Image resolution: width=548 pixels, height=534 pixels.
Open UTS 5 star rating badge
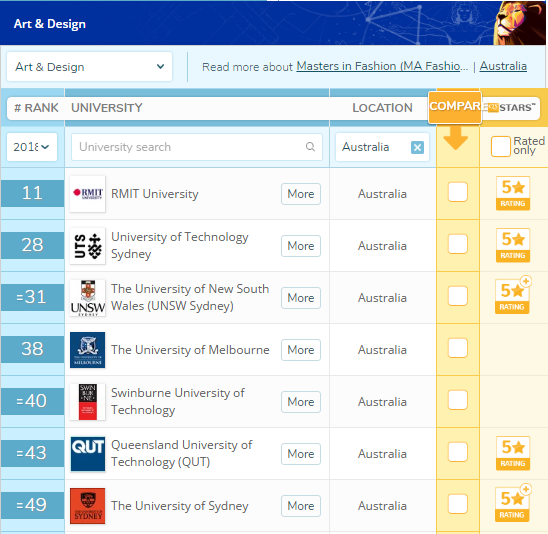[x=513, y=245]
